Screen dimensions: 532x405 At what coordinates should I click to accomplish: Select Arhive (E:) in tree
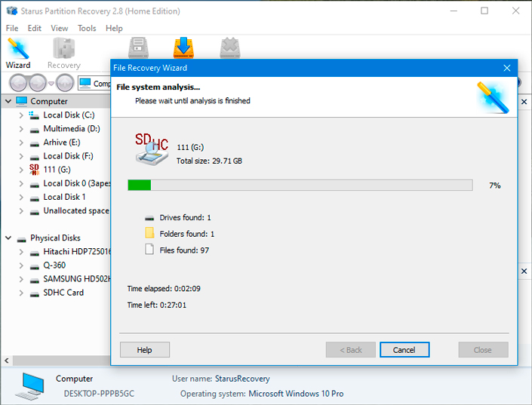point(62,142)
